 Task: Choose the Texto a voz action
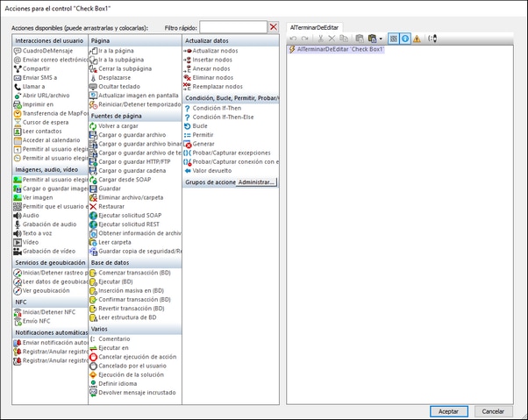[37, 232]
